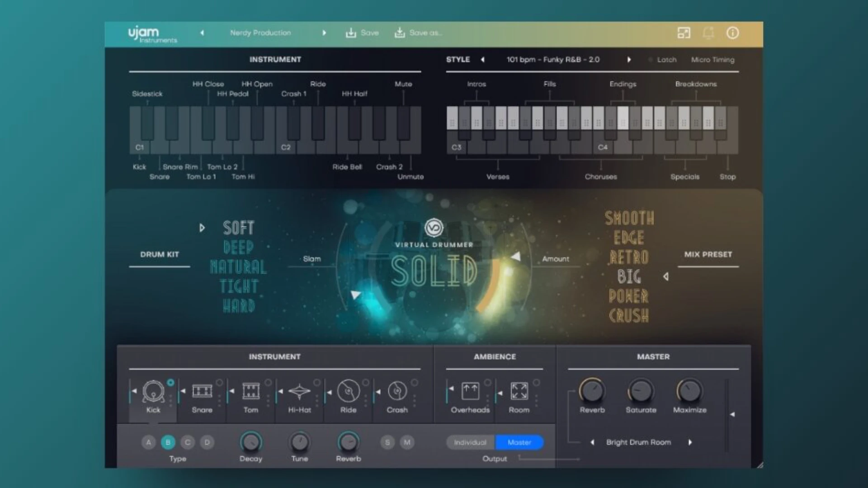Go to previous preset arrow

202,33
